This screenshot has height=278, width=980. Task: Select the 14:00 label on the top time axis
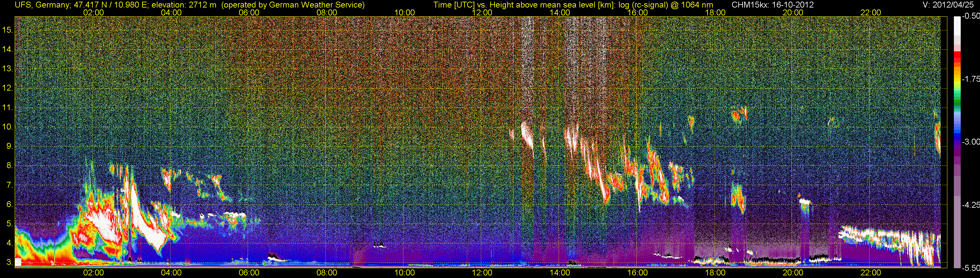point(560,12)
